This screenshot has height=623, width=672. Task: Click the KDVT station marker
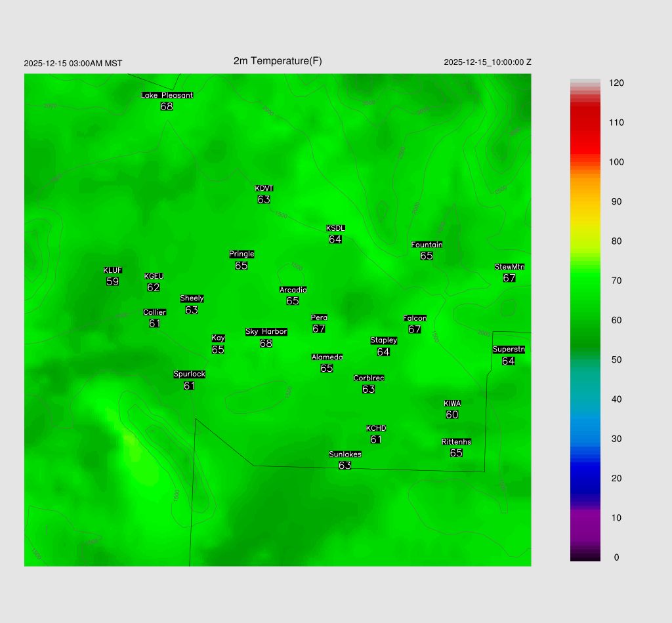(x=264, y=189)
